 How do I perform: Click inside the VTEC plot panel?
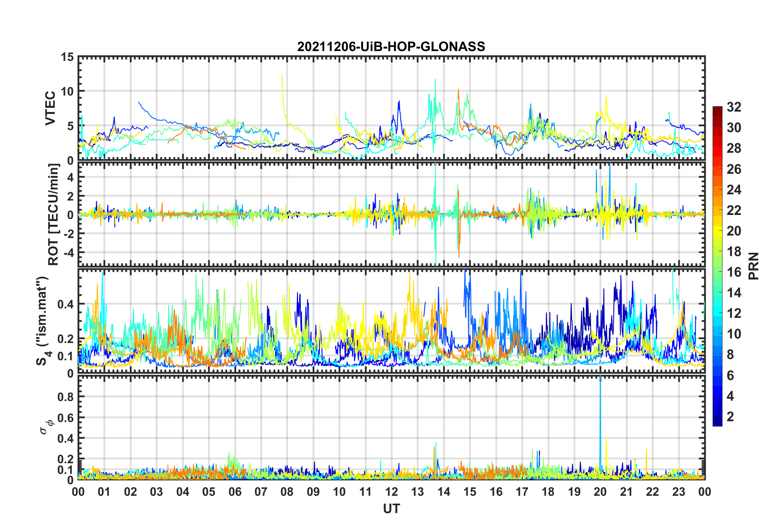391,108
